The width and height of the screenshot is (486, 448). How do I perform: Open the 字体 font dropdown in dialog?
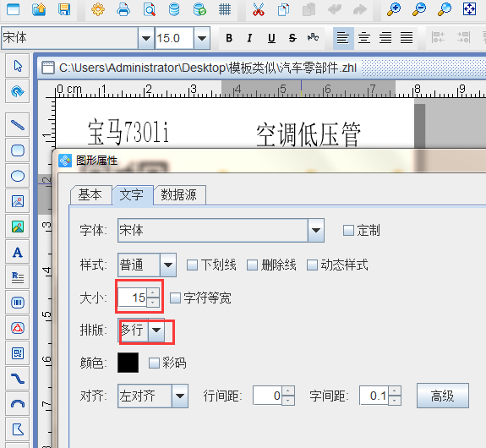(316, 231)
